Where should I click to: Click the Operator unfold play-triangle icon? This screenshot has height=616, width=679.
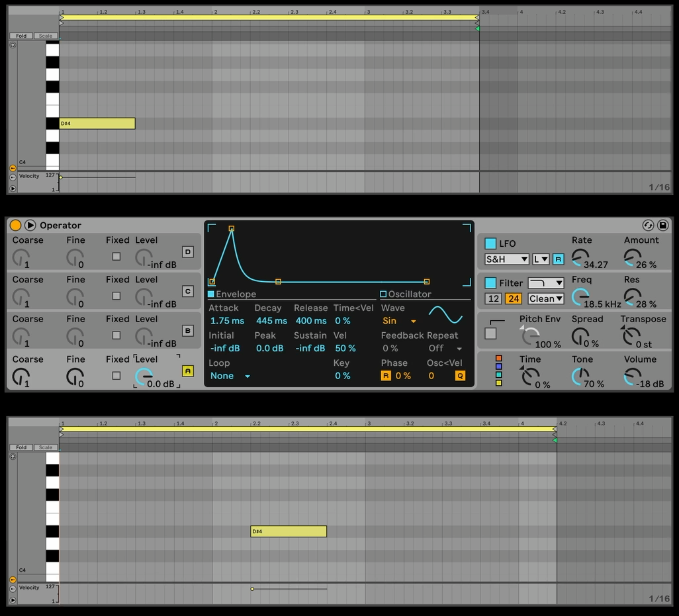(x=30, y=226)
